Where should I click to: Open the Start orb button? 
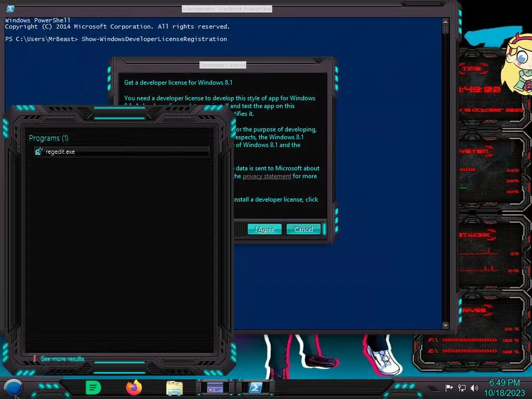click(x=13, y=388)
